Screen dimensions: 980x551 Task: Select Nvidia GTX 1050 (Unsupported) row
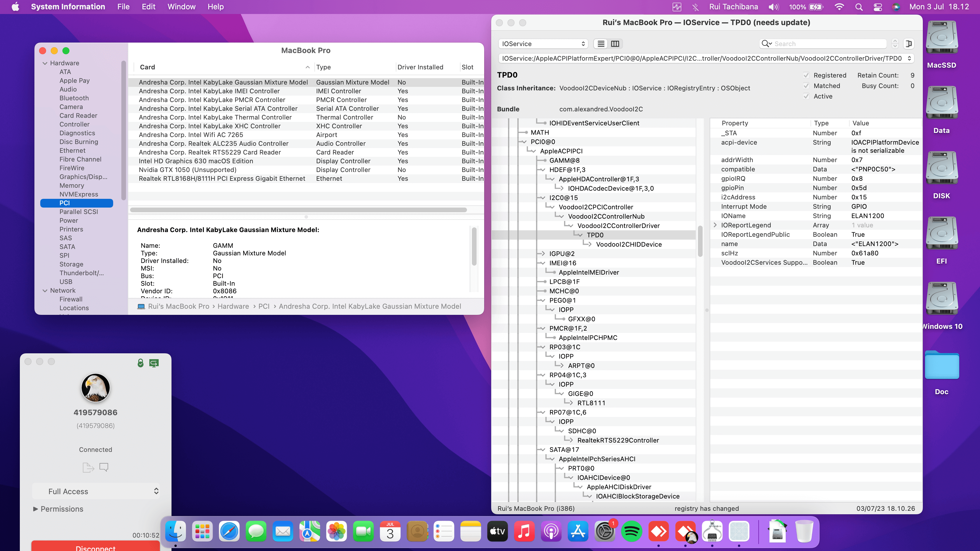[x=306, y=170]
